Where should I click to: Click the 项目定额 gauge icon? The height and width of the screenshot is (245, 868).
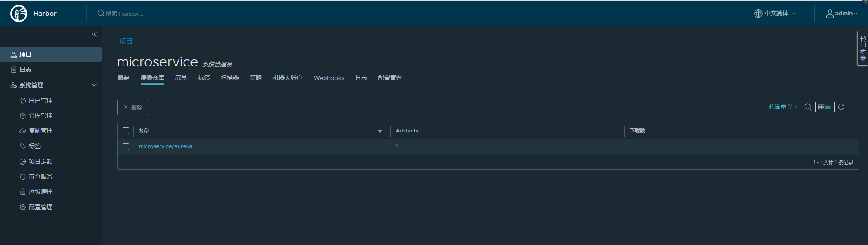point(23,161)
